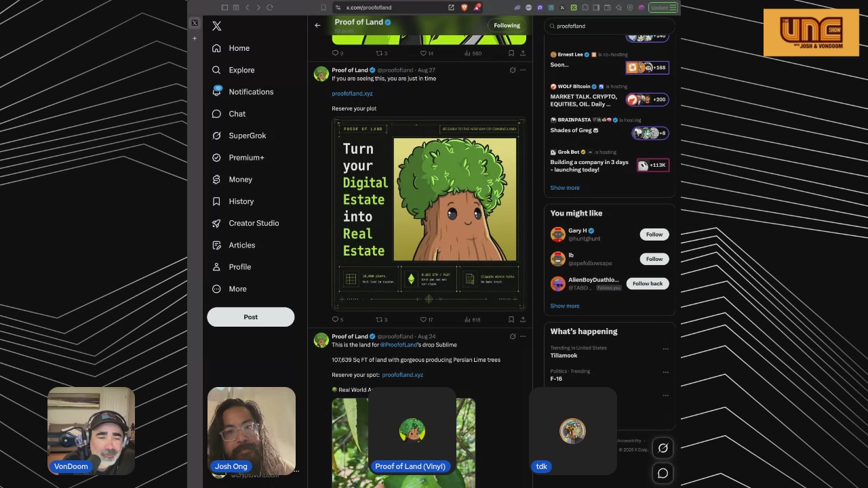Share the post with 580 views

(523, 53)
